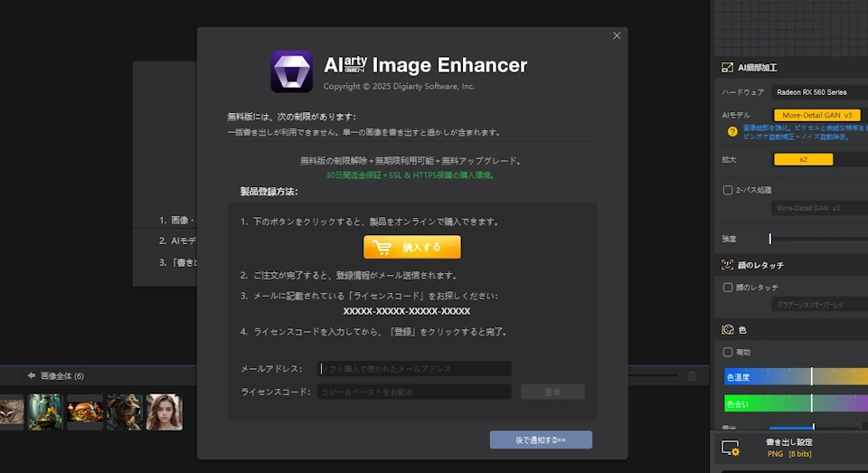Click the back arrow beside 画像全体 (6)
Image resolution: width=868 pixels, height=473 pixels.
point(31,375)
